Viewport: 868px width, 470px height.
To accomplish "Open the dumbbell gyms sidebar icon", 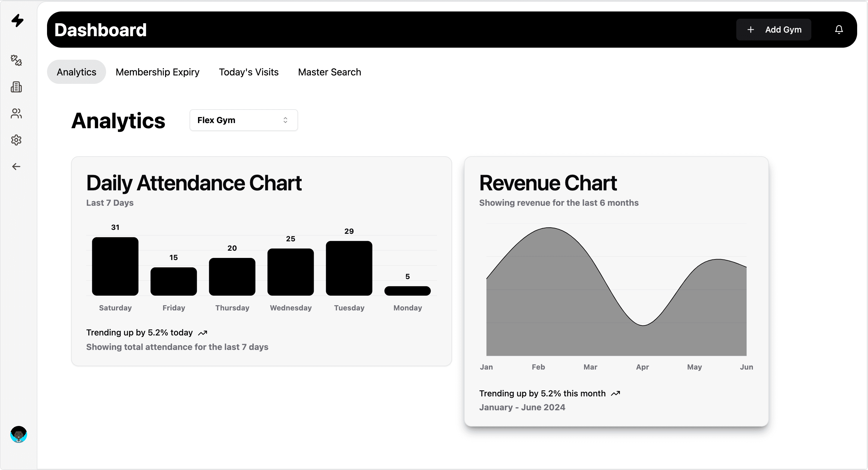I will tap(16, 60).
